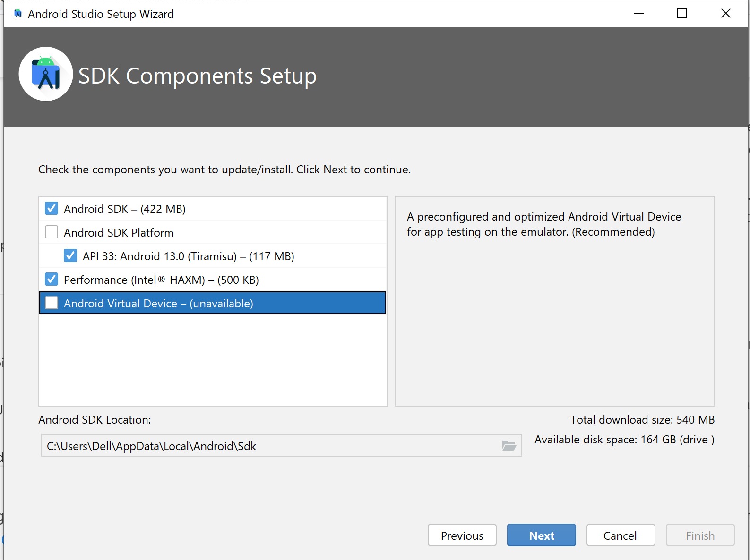The width and height of the screenshot is (750, 560).
Task: Select the 'Android SDK – (422 MB)' row text
Action: click(125, 209)
